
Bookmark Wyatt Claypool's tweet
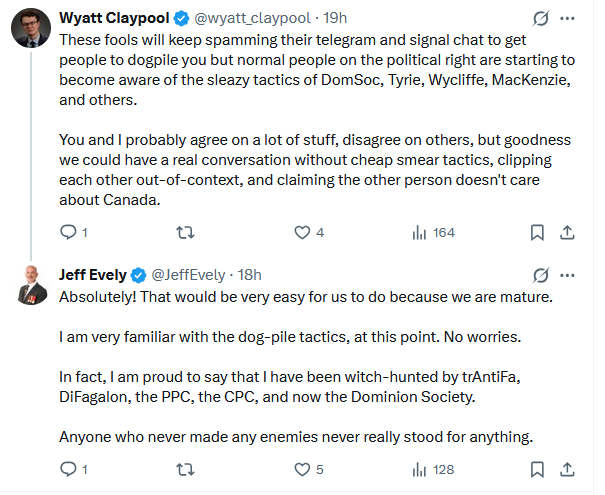[x=537, y=233]
